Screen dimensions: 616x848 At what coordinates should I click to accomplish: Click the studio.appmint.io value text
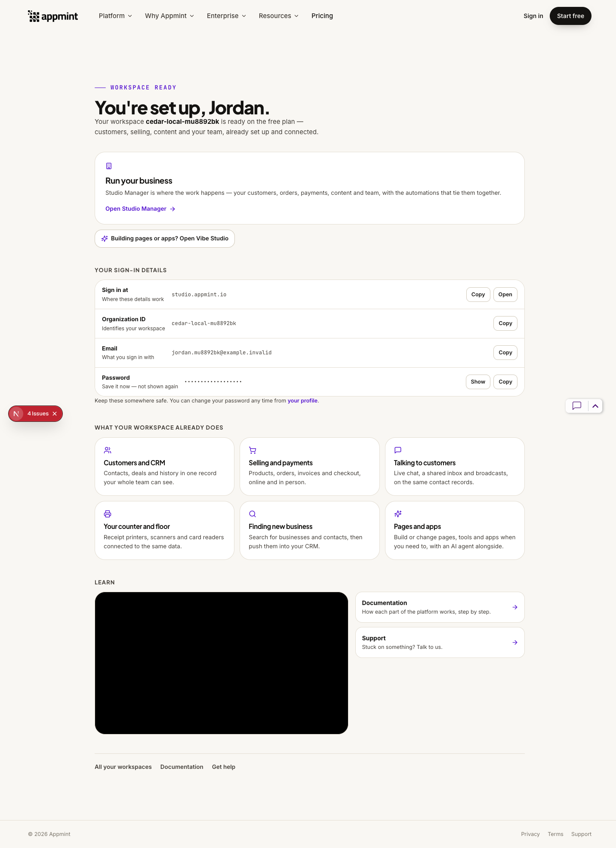(x=199, y=295)
